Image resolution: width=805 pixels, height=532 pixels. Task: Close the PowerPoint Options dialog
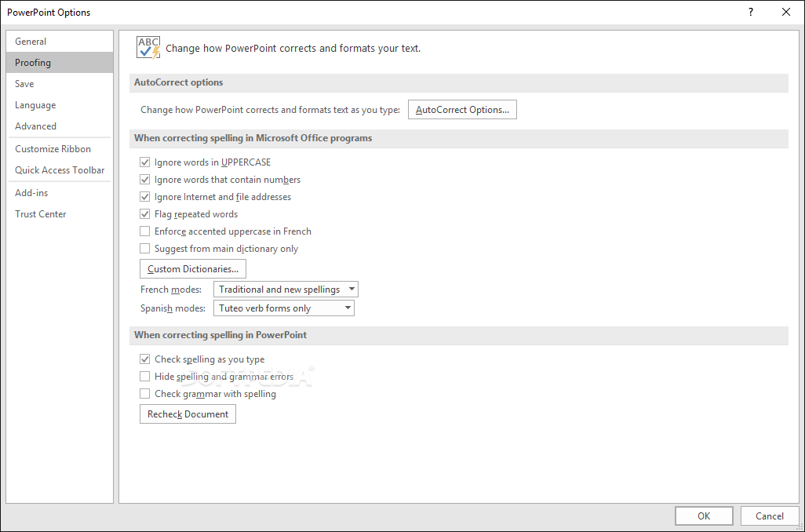point(785,12)
